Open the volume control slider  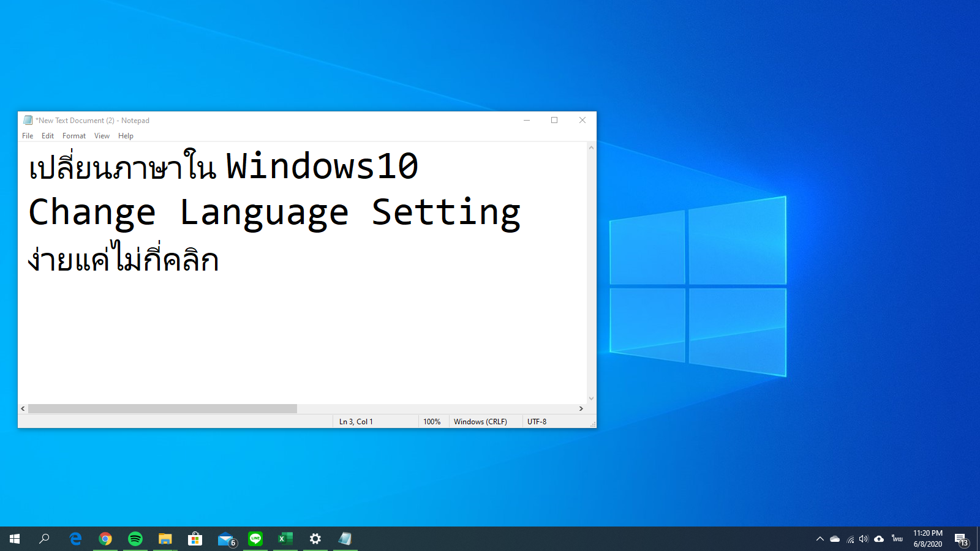point(864,539)
